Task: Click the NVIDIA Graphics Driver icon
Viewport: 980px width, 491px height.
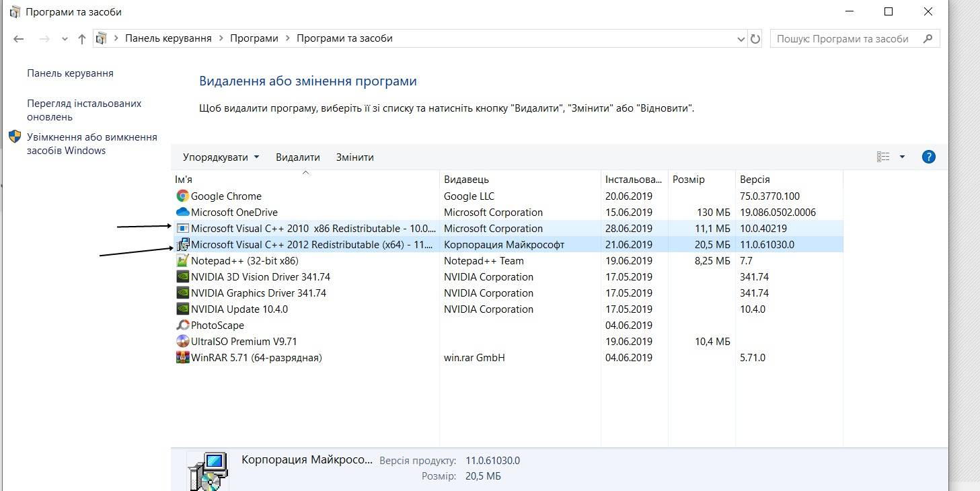Action: [182, 293]
